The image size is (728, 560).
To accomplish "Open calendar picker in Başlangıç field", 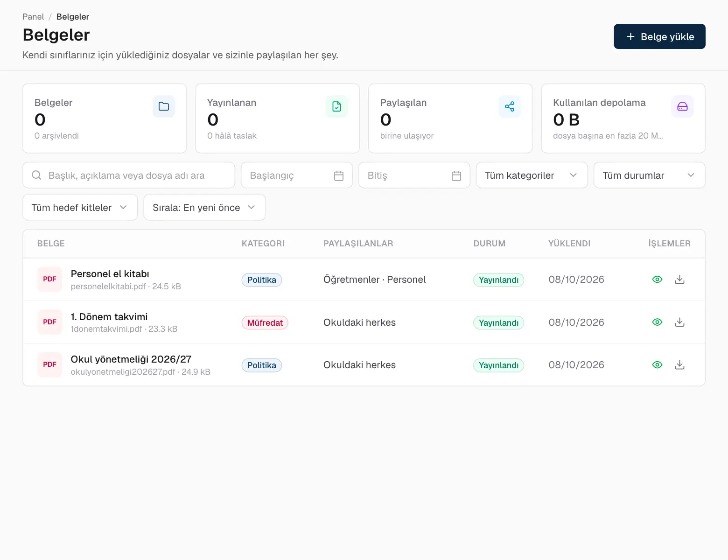I will pyautogui.click(x=339, y=175).
